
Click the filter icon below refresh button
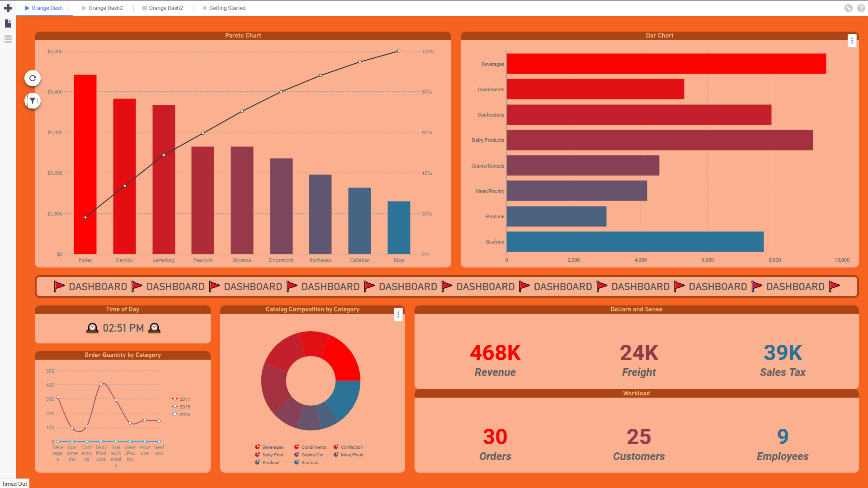click(33, 100)
